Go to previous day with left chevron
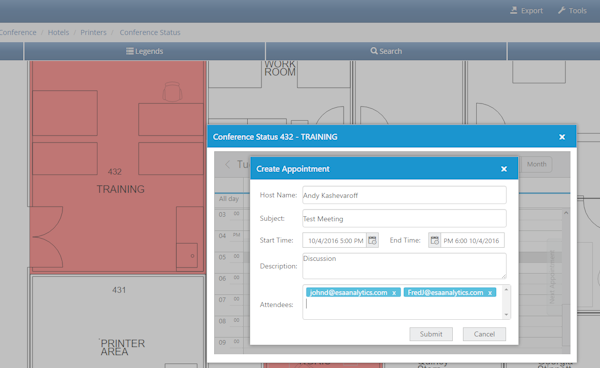 [228, 164]
